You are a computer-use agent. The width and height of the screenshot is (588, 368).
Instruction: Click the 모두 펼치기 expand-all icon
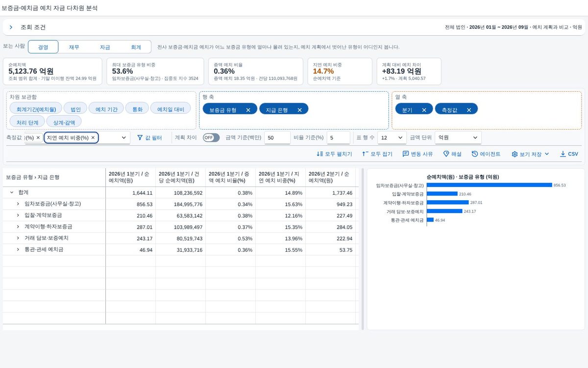320,154
